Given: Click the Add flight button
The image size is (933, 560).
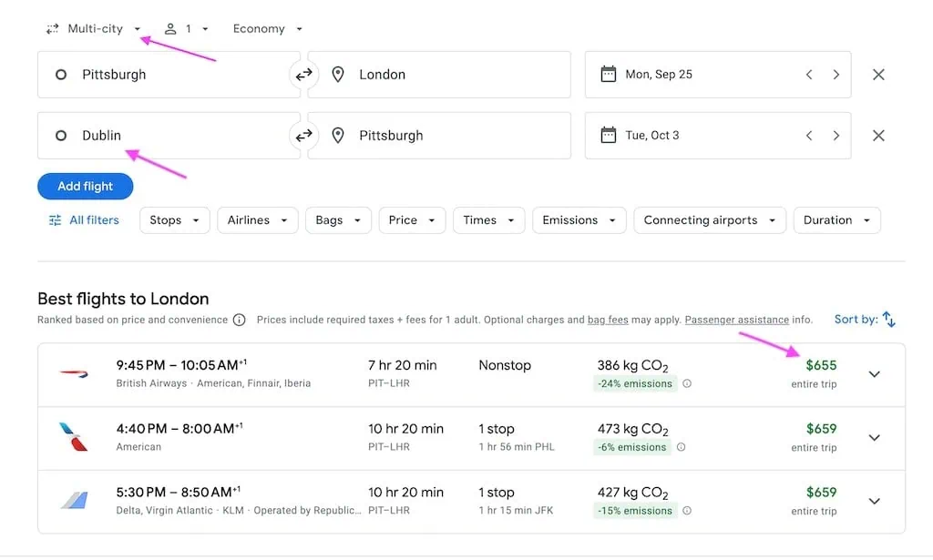Looking at the screenshot, I should (85, 186).
